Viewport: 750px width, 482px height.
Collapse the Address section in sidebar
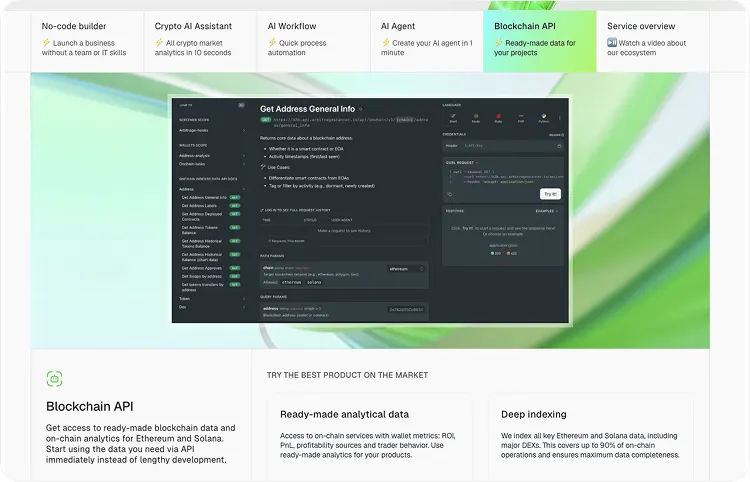click(x=212, y=189)
